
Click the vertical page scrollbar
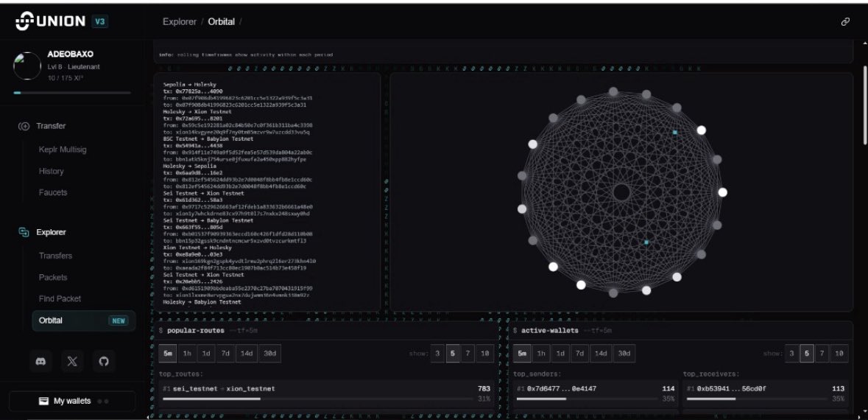point(864,105)
